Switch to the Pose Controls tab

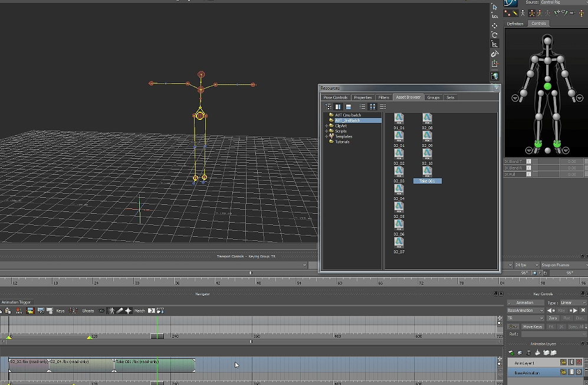[x=336, y=97]
